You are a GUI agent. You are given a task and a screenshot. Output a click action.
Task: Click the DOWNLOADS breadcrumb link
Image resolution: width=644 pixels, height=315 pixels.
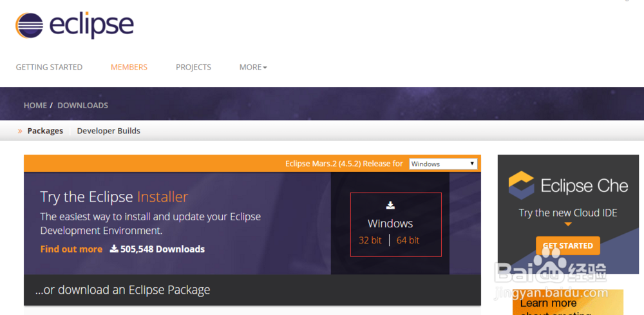(x=82, y=106)
